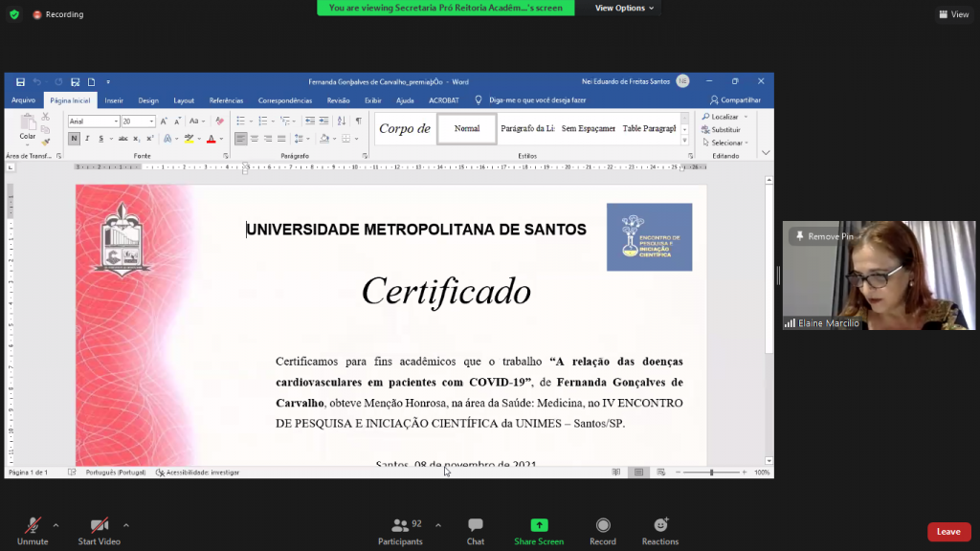Switch to the Inserir tab

(114, 100)
